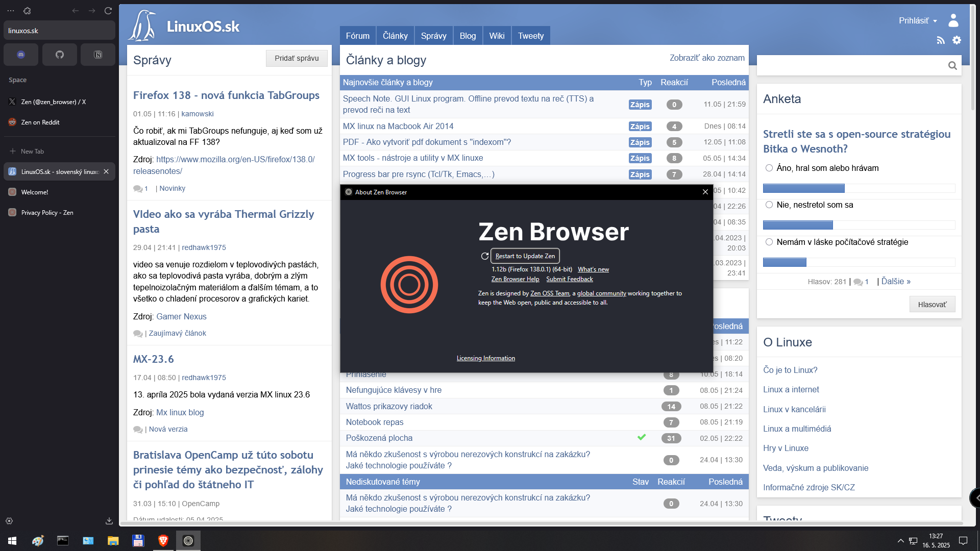Open the Wiki navigation tab
This screenshot has height=551, width=980.
click(x=497, y=36)
